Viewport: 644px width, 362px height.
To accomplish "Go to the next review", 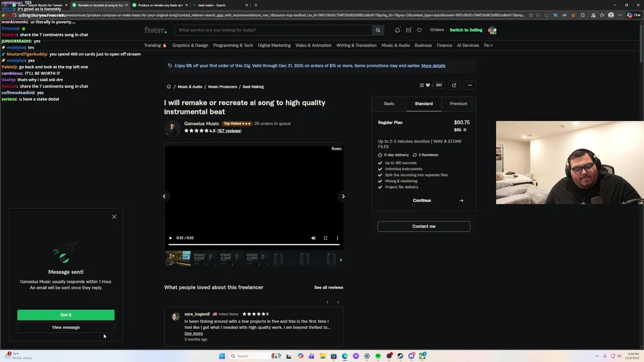I will pyautogui.click(x=338, y=302).
